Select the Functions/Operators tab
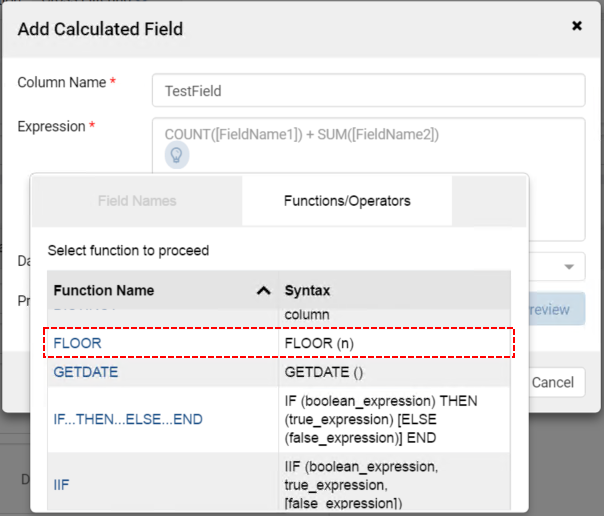Image resolution: width=604 pixels, height=516 pixels. coord(347,201)
